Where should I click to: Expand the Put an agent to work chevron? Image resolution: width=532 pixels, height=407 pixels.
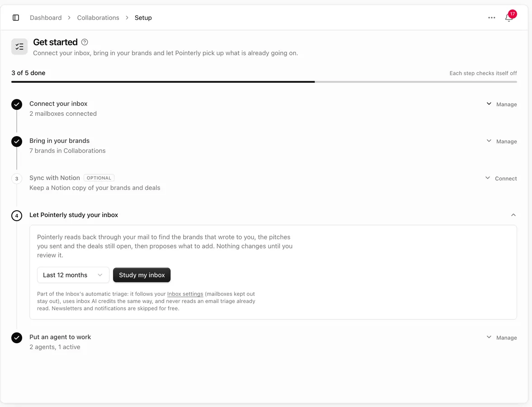click(x=489, y=337)
